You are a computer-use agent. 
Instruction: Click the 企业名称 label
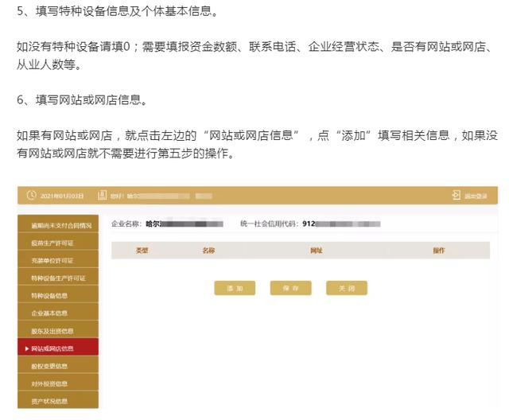coord(126,224)
